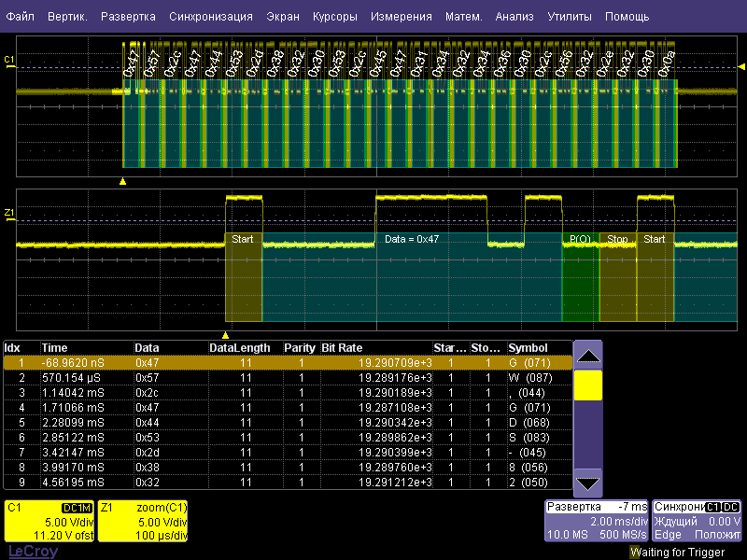Screen dimensions: 747x560
Task: Click the scroll down arrow beside the table
Action: pos(587,482)
